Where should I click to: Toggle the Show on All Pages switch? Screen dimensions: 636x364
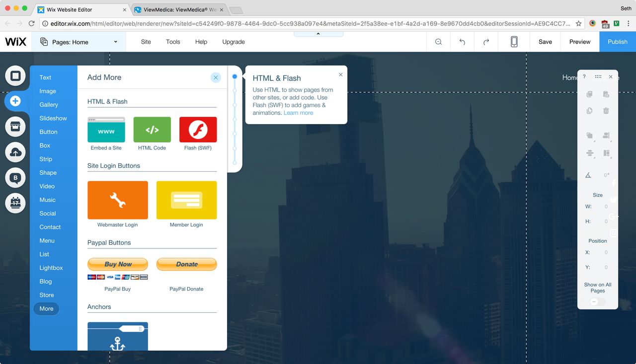click(597, 301)
